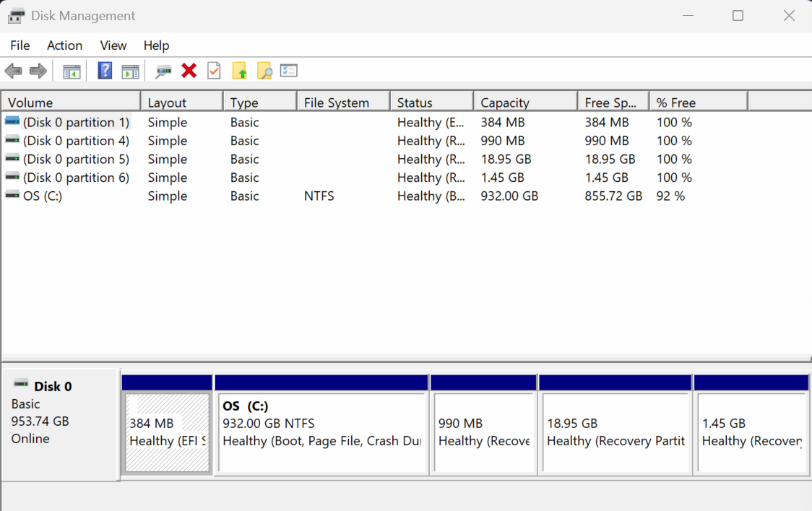Click the drive icon beside (Disk 0 partition 6)
This screenshot has height=511, width=812.
pos(12,177)
